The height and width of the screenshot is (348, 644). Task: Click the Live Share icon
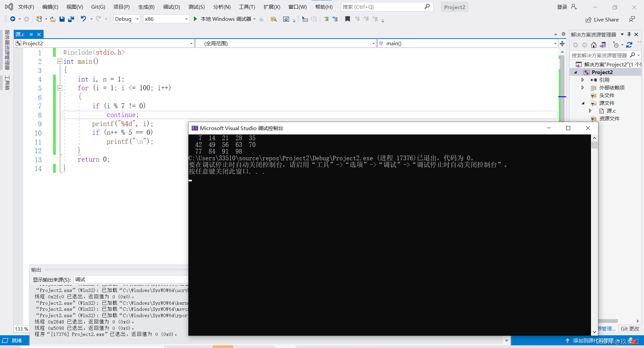(x=588, y=20)
